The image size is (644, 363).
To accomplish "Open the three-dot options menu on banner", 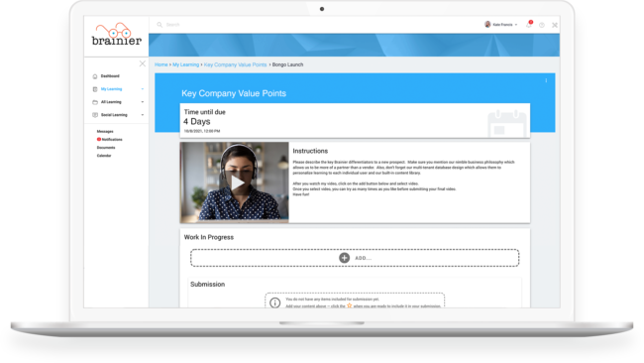I will coord(546,80).
